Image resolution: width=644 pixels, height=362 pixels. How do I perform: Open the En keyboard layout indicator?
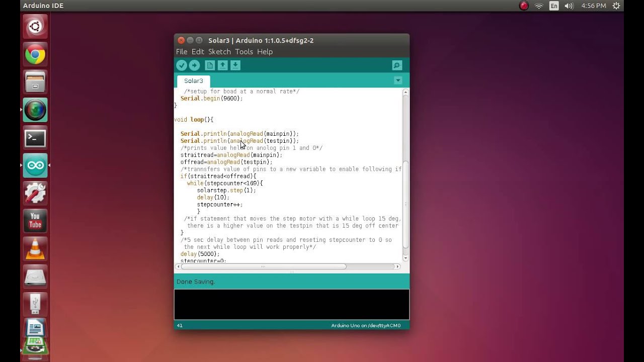click(x=554, y=6)
